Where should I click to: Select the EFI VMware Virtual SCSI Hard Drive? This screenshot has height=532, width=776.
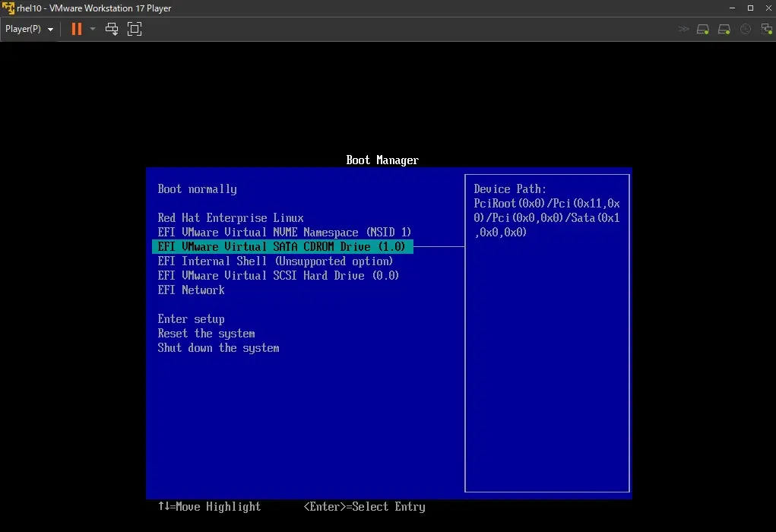[277, 275]
